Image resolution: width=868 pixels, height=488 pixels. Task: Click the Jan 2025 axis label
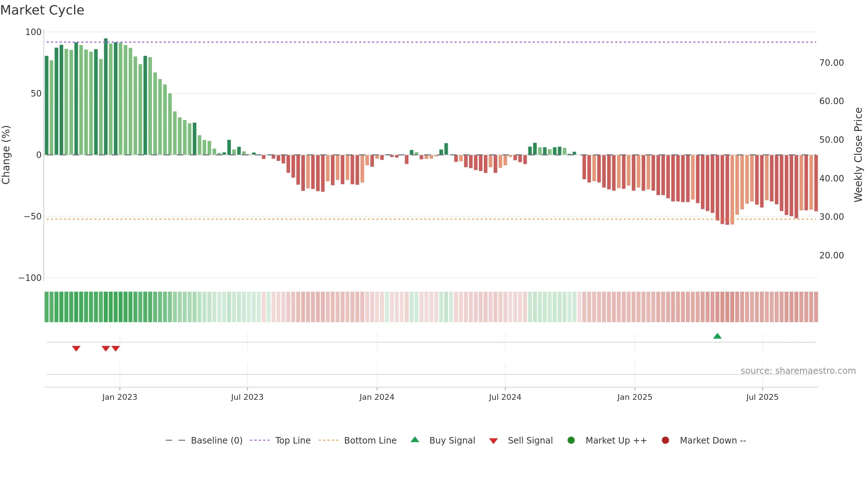pyautogui.click(x=635, y=397)
